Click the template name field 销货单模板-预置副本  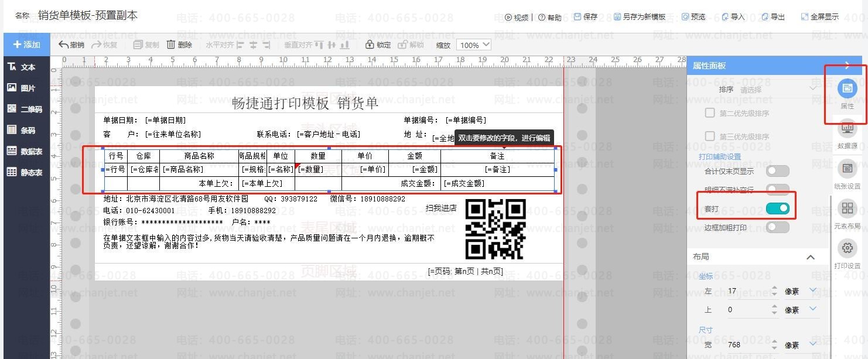tap(88, 16)
